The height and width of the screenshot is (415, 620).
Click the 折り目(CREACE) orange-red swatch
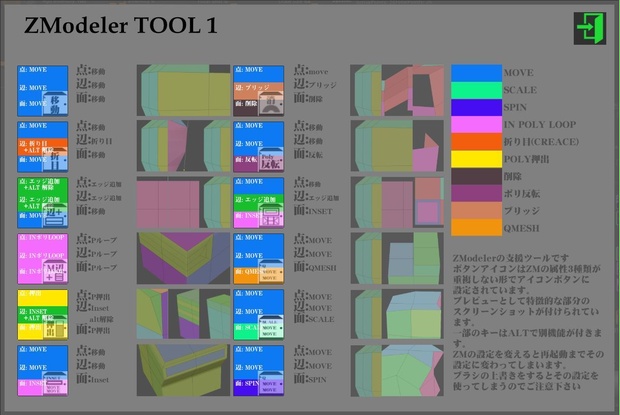point(476,142)
